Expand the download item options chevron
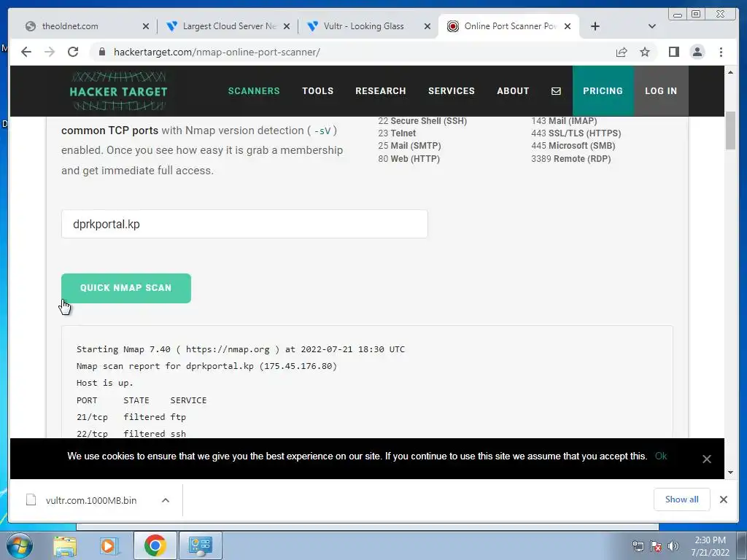This screenshot has width=747, height=560. [166, 500]
